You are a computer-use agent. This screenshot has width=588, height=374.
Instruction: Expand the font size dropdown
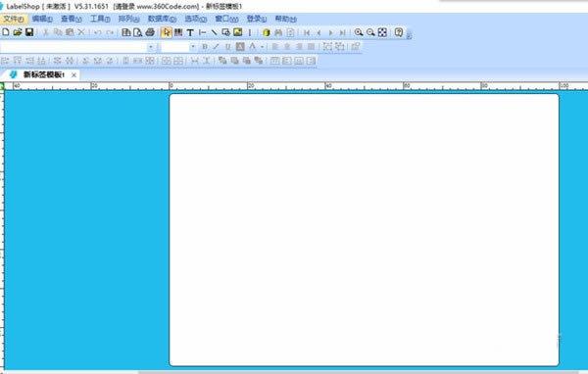pyautogui.click(x=193, y=47)
